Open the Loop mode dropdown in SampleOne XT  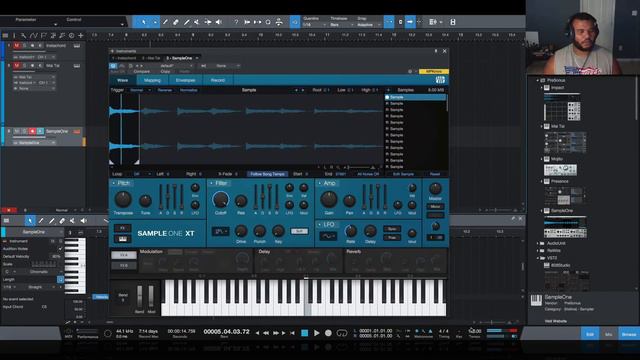point(141,174)
